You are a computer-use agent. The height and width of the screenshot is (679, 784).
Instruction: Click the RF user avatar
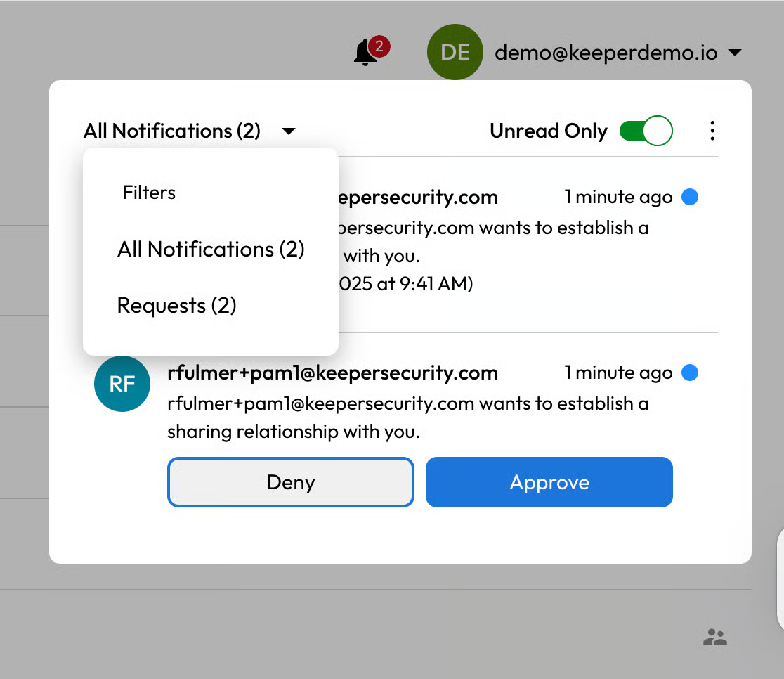point(122,384)
